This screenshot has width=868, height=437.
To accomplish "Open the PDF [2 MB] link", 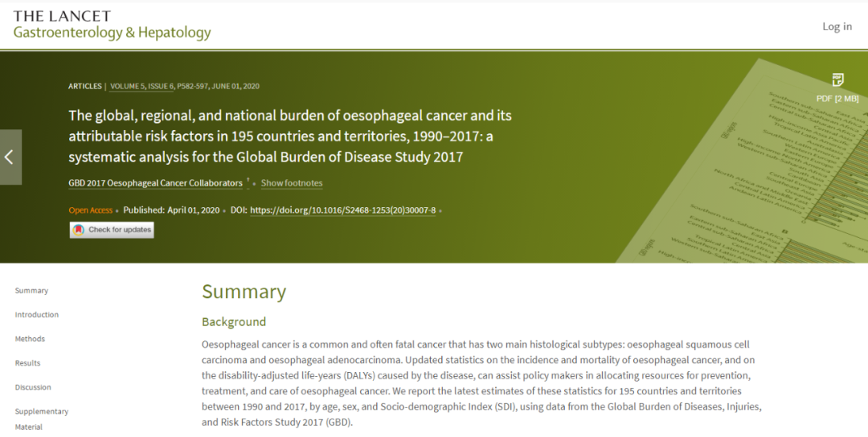I will click(x=837, y=99).
